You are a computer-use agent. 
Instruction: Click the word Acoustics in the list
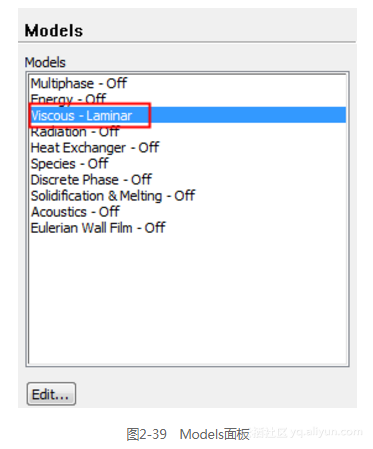click(59, 212)
